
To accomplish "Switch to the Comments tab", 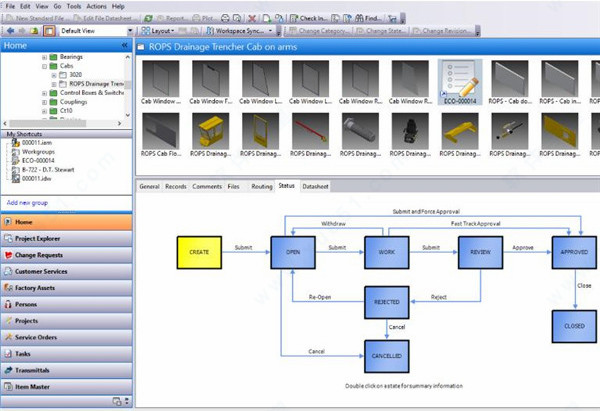I will click(x=207, y=186).
